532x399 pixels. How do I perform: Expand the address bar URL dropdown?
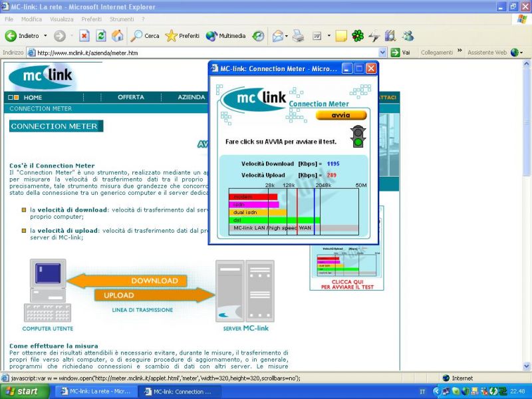pos(383,53)
